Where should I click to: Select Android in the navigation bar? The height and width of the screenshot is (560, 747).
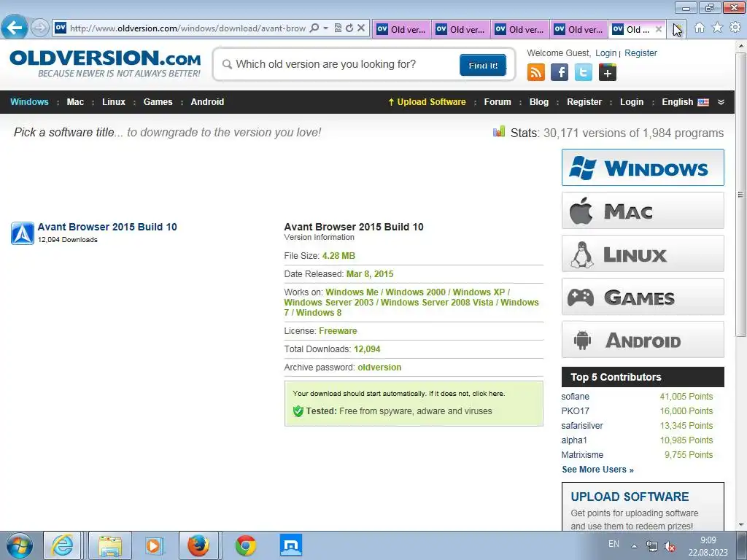point(207,102)
